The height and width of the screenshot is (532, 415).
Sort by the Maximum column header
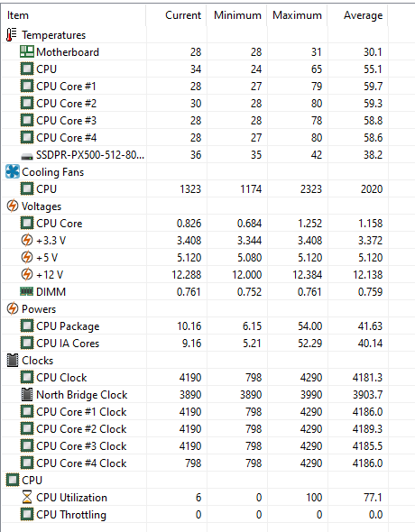pos(297,15)
